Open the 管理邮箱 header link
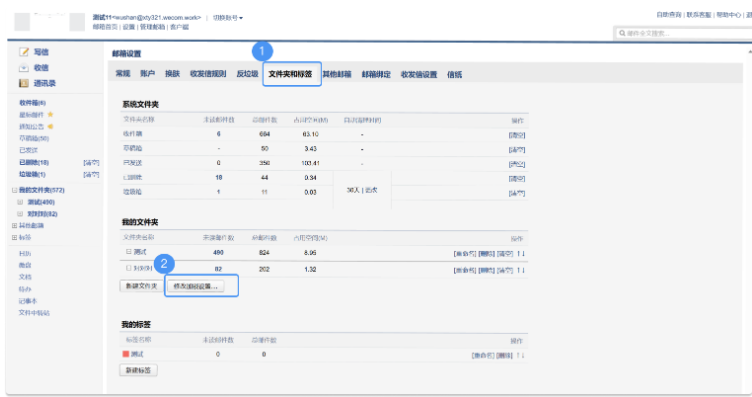 click(x=152, y=27)
